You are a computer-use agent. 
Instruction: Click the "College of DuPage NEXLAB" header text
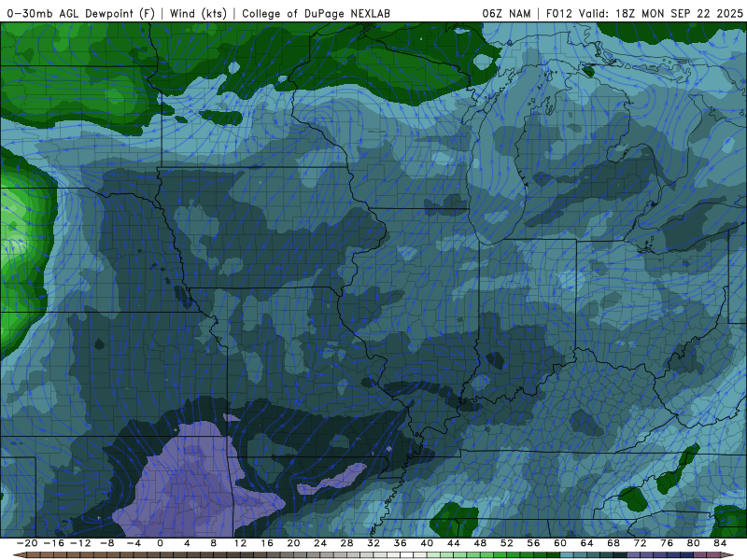click(316, 13)
